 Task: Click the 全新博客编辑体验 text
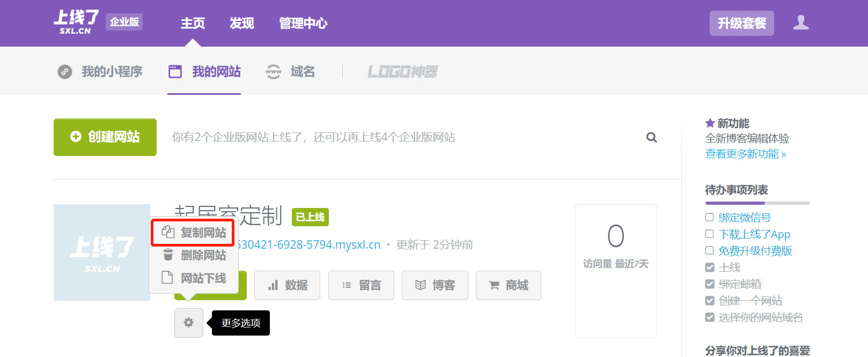[x=747, y=138]
